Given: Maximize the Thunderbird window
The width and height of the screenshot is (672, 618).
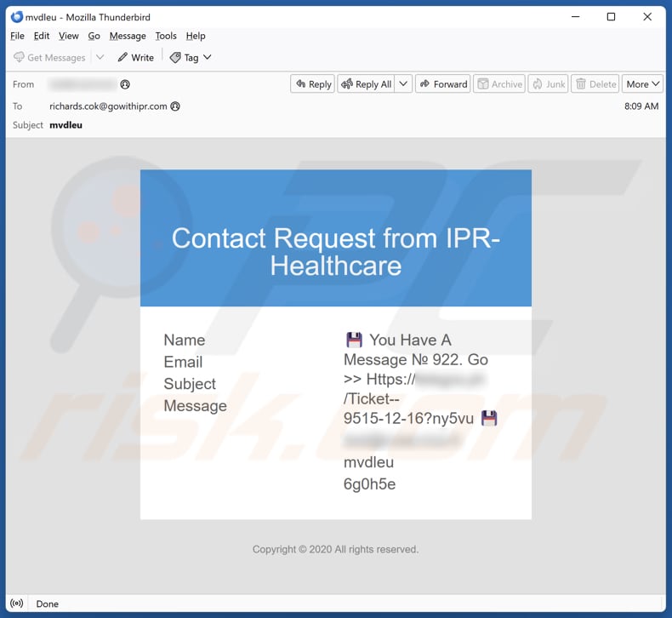Looking at the screenshot, I should (611, 17).
